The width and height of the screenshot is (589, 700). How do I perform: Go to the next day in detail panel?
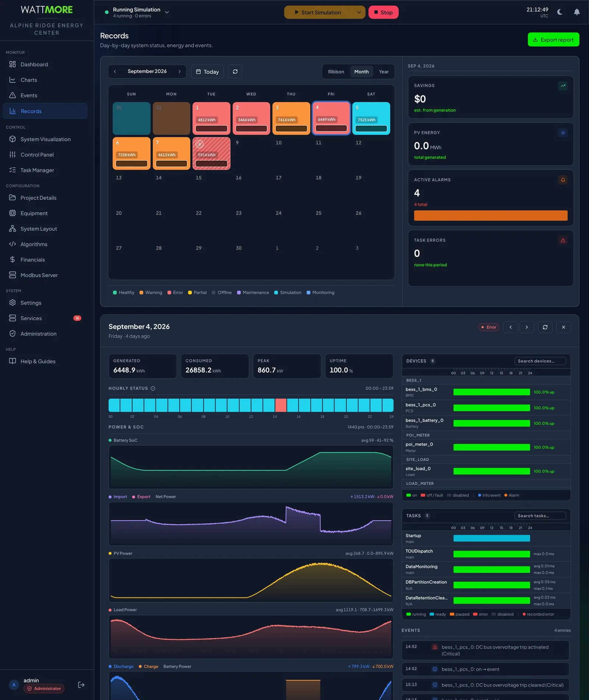point(527,327)
